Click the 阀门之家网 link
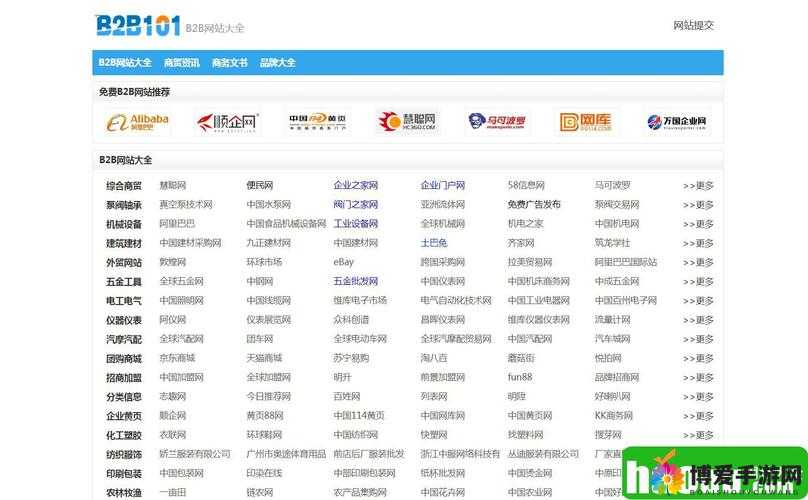 (356, 204)
